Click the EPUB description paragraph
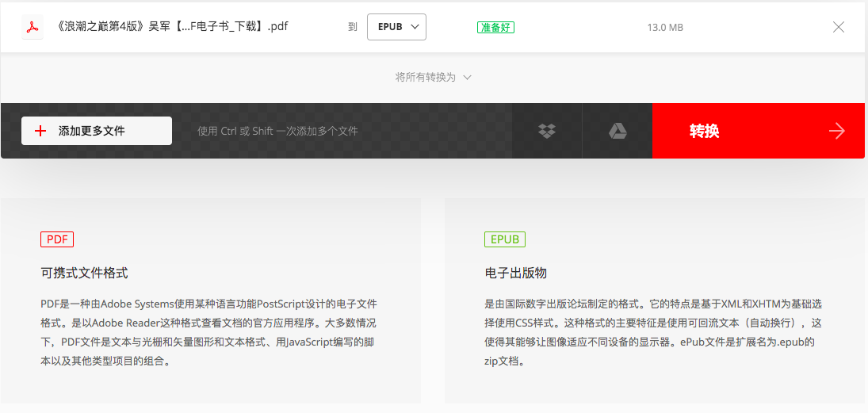 pos(653,333)
